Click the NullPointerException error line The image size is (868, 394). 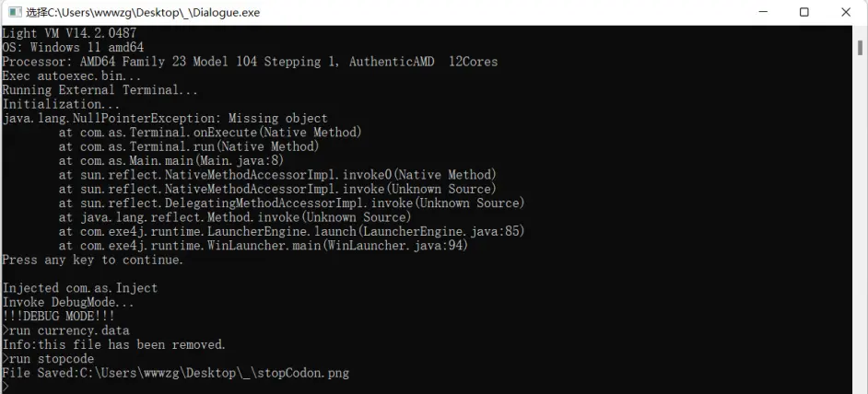click(165, 119)
